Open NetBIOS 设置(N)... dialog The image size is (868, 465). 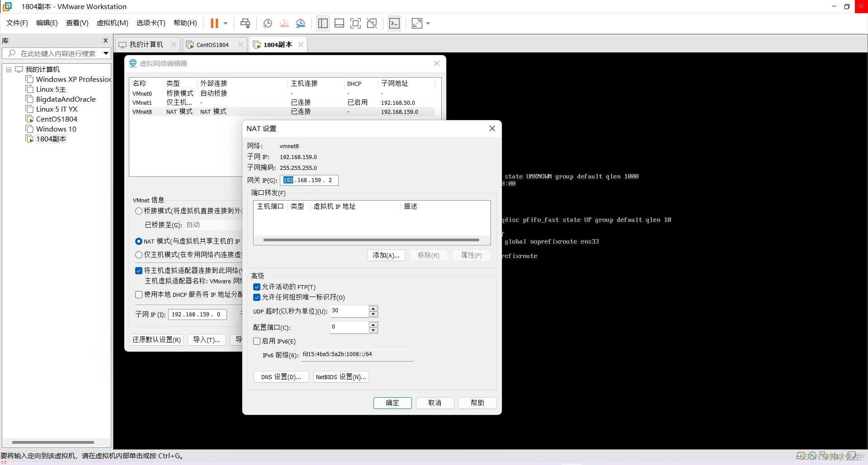pos(341,377)
